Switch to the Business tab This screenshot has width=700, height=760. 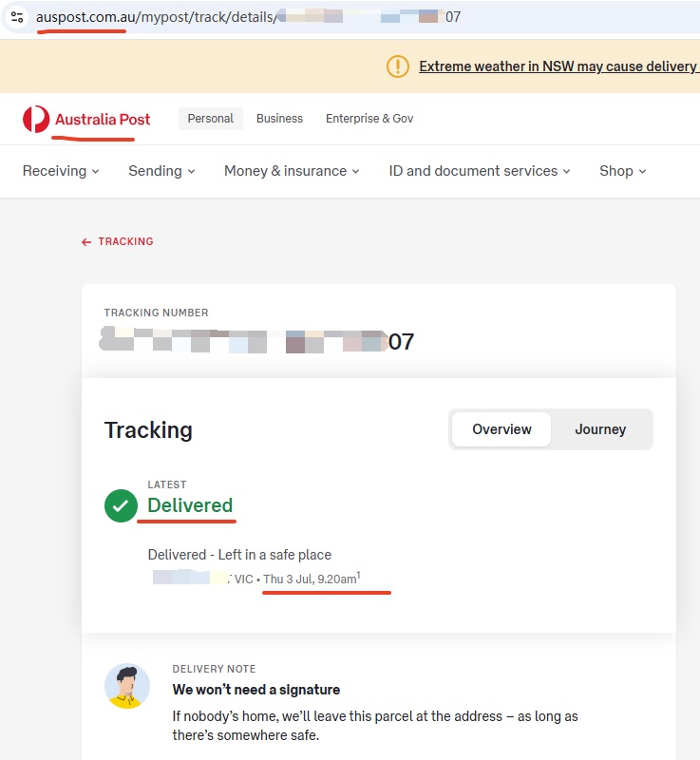[x=279, y=119]
